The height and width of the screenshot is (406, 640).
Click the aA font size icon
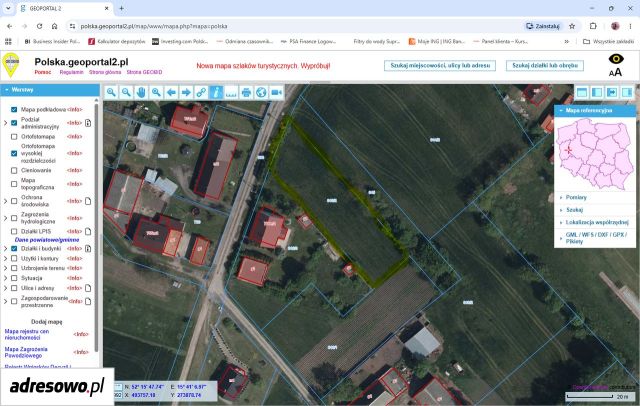pyautogui.click(x=616, y=72)
